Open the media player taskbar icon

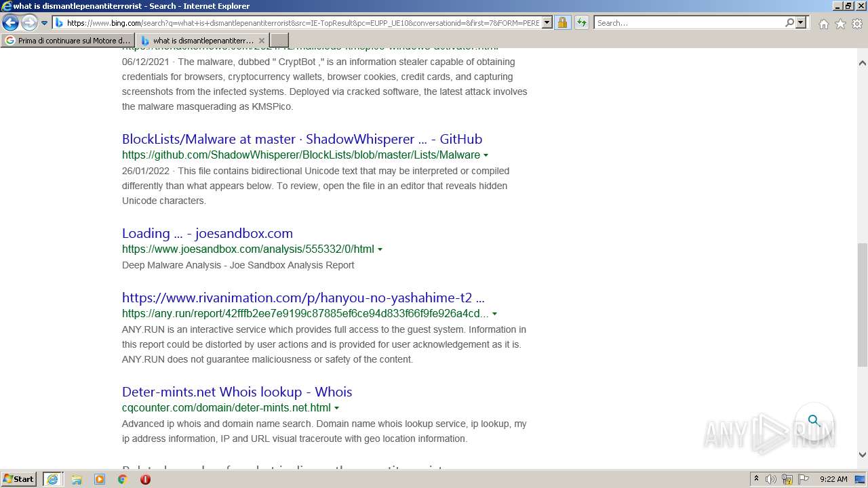tap(100, 479)
